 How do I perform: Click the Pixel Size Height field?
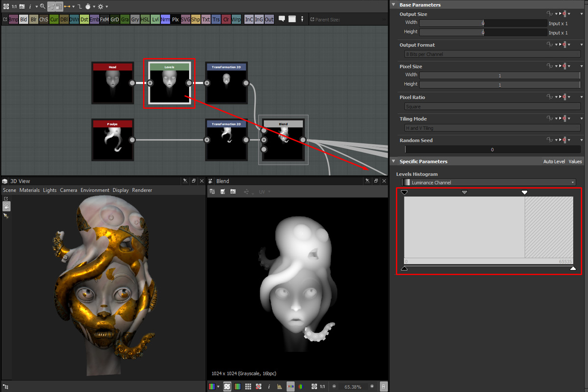(x=500, y=85)
